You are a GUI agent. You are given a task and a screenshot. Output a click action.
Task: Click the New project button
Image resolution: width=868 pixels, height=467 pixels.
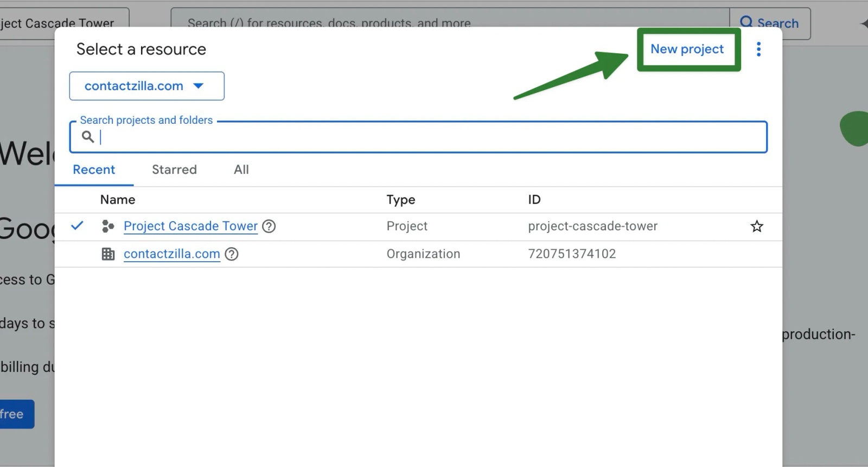coord(687,49)
